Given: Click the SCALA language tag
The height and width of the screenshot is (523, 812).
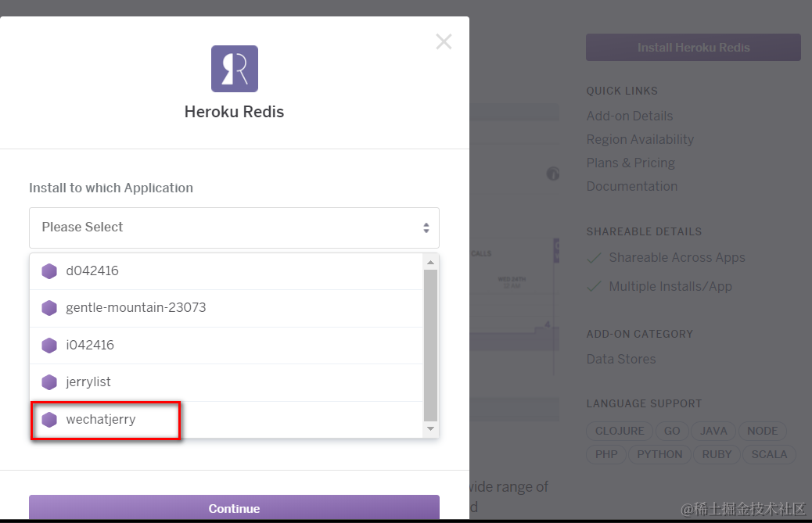Looking at the screenshot, I should [769, 454].
